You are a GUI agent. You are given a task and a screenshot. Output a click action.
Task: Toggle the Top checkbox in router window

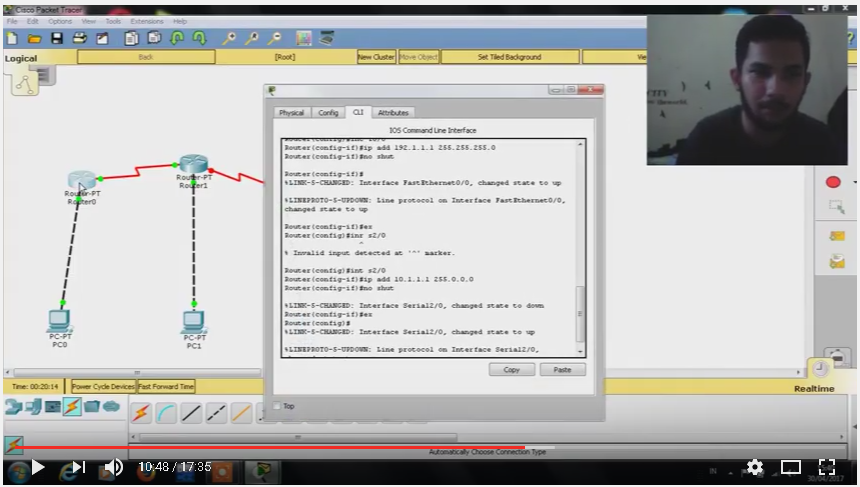[277, 406]
